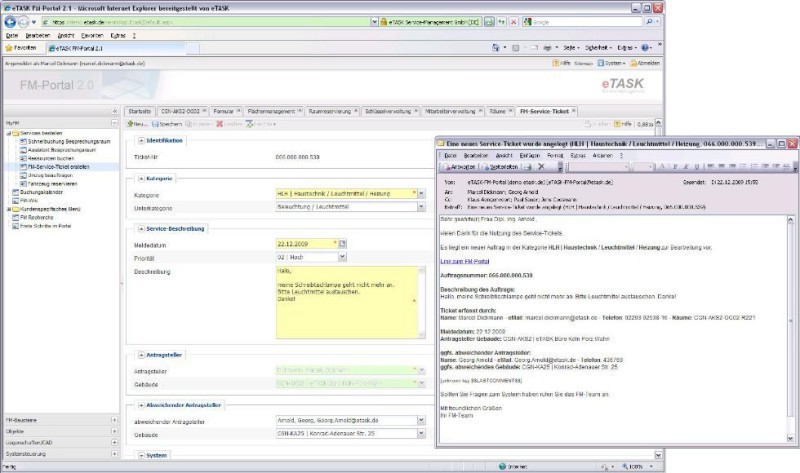Collapse the Antragsteller section
800x473 pixels.
pyautogui.click(x=141, y=355)
